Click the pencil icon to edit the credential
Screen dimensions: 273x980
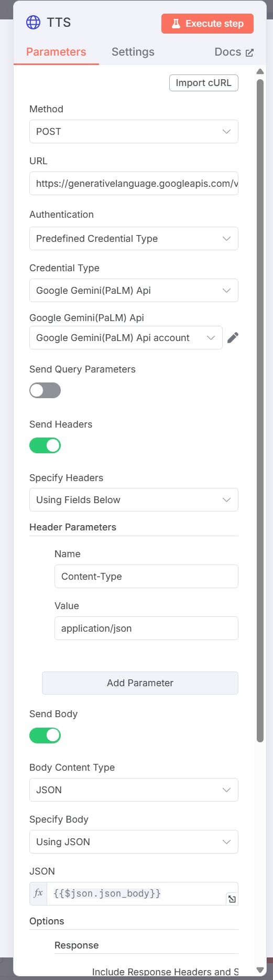click(233, 338)
